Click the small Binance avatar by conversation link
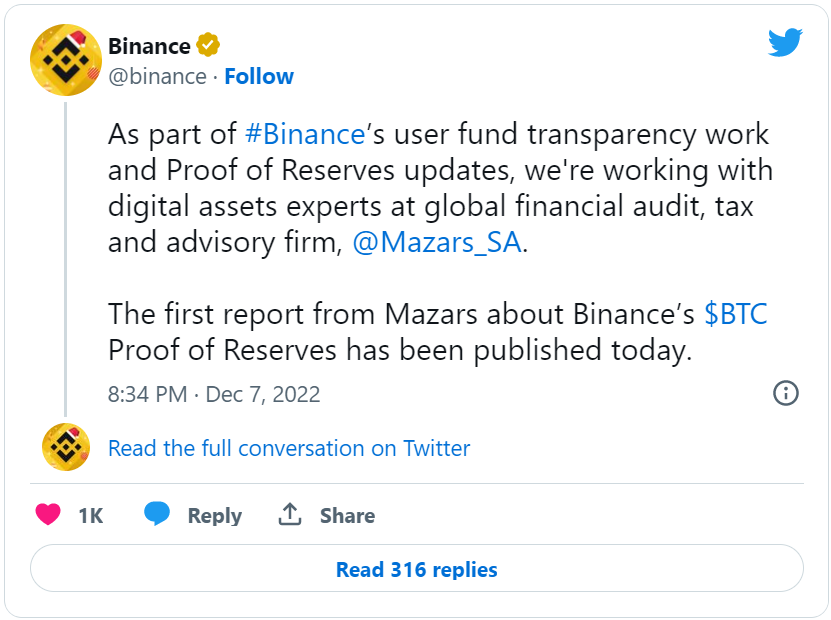 pyautogui.click(x=66, y=447)
